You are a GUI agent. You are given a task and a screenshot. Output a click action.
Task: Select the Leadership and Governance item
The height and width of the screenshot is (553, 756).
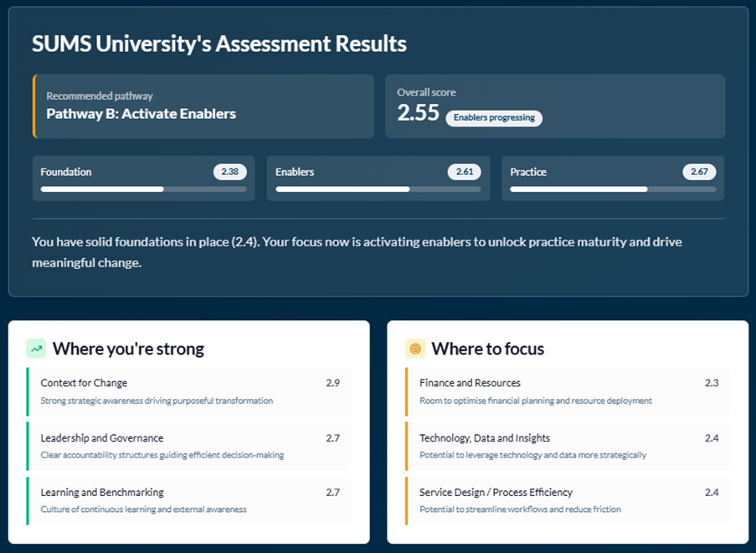pos(189,447)
